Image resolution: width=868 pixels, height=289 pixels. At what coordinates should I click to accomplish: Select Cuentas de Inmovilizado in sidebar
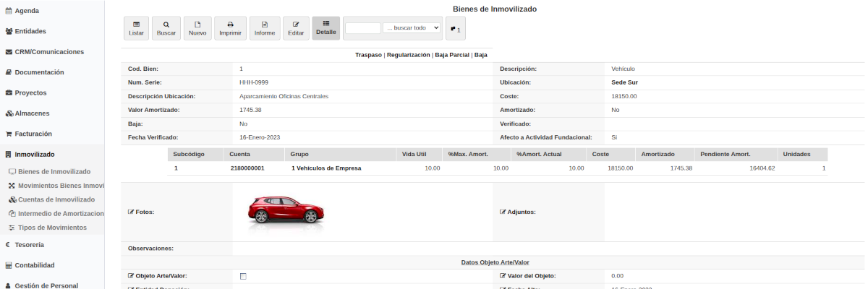[56, 199]
